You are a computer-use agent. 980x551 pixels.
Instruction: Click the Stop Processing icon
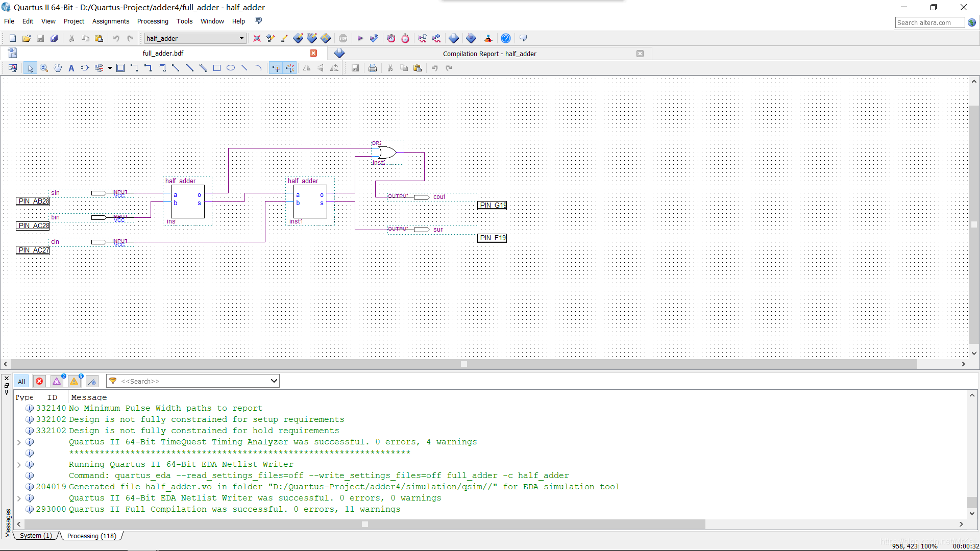pos(343,38)
